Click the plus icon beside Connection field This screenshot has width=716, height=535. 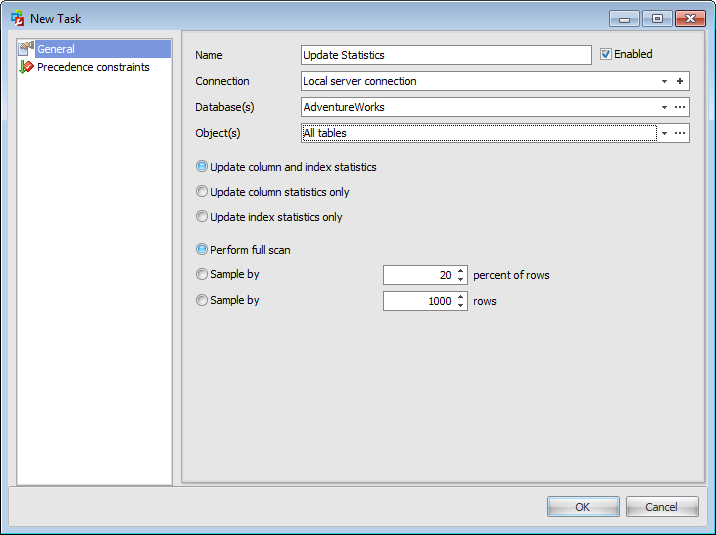click(679, 81)
